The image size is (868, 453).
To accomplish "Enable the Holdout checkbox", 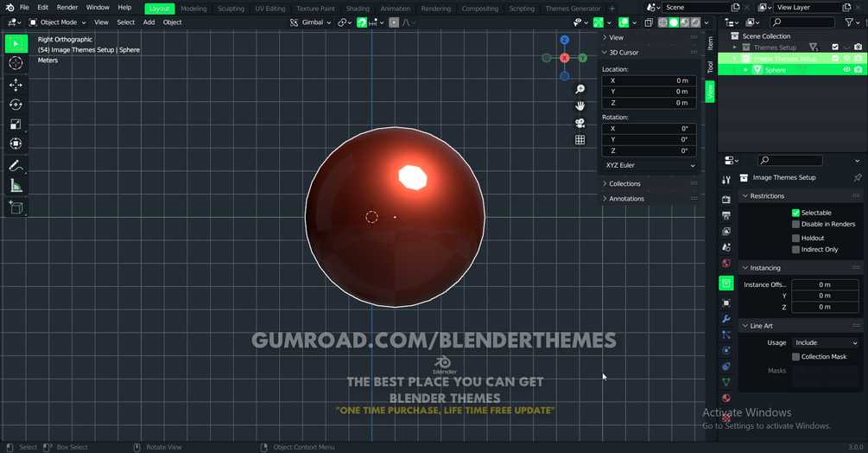I will tap(795, 238).
